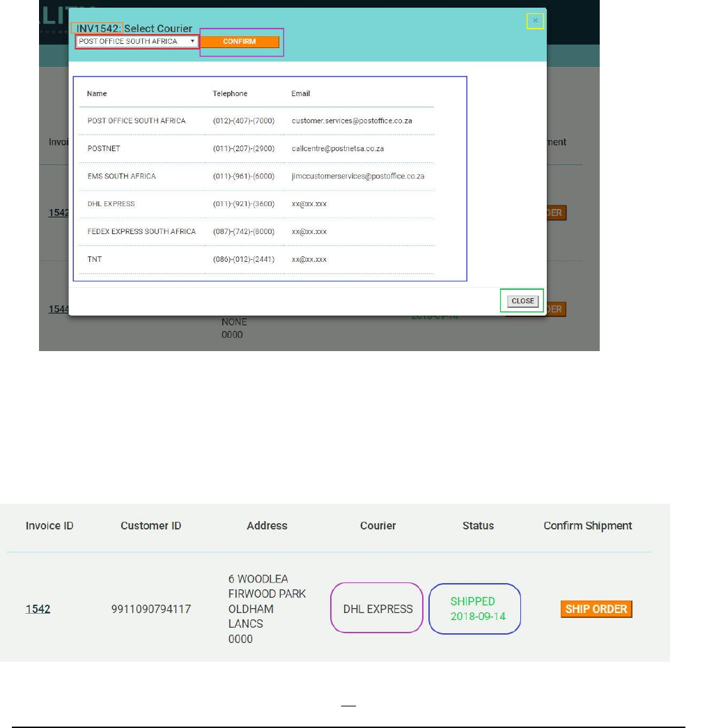Click the TNT row email xx@xx.xxx
Viewport: 707px width, 728px height.
pyautogui.click(x=309, y=259)
